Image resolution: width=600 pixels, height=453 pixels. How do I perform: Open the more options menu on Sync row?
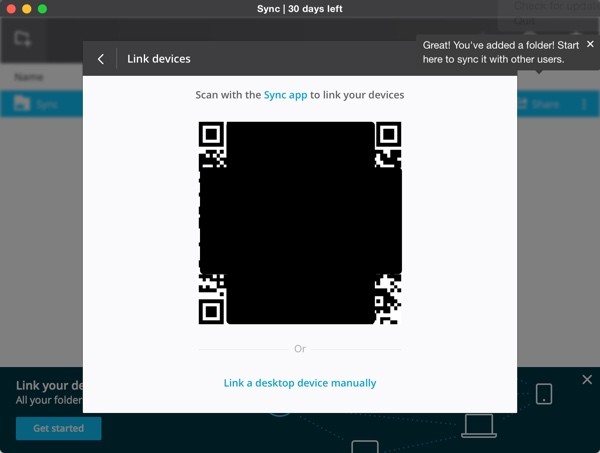(584, 104)
